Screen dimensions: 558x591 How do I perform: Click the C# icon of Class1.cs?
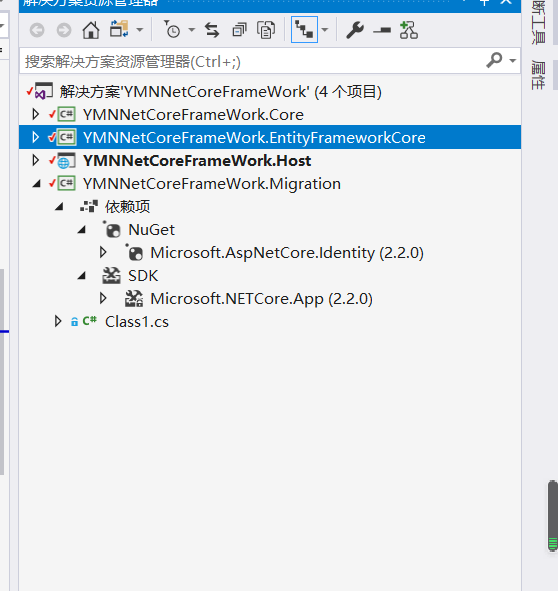[90, 321]
